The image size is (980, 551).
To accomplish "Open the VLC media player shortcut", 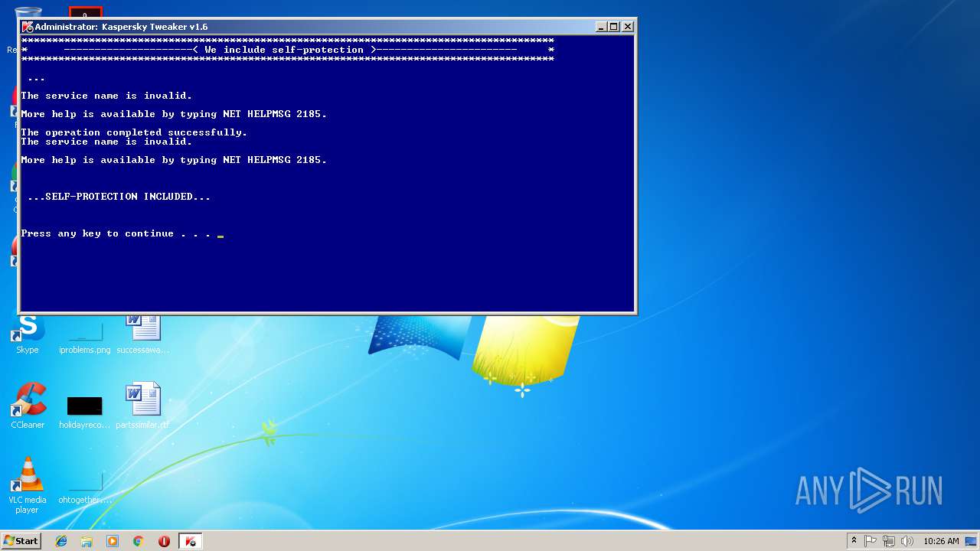I will pos(28,485).
